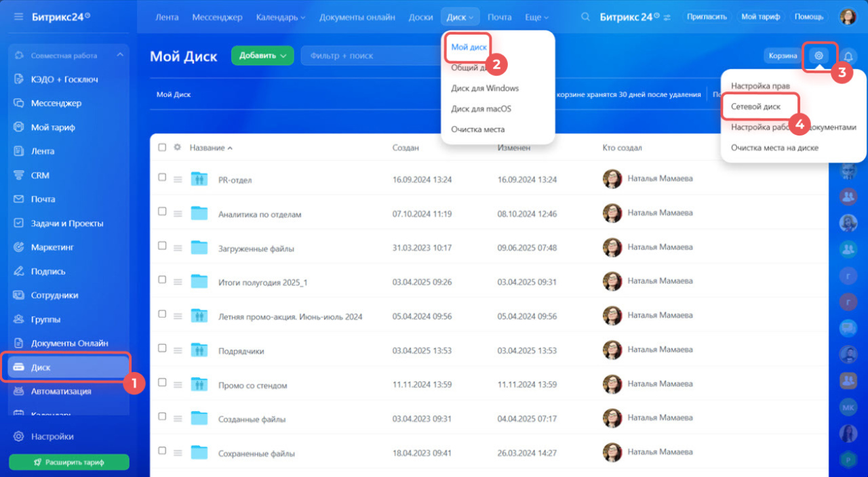Viewport: 868px width, 477px height.
Task: Check the Итоги полугодия 2025_1 checkbox
Action: pos(162,279)
